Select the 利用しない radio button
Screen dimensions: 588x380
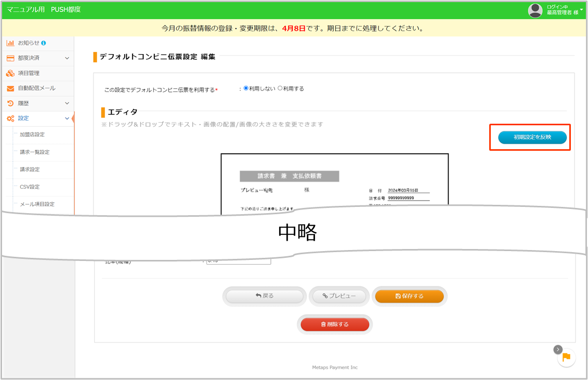[246, 88]
